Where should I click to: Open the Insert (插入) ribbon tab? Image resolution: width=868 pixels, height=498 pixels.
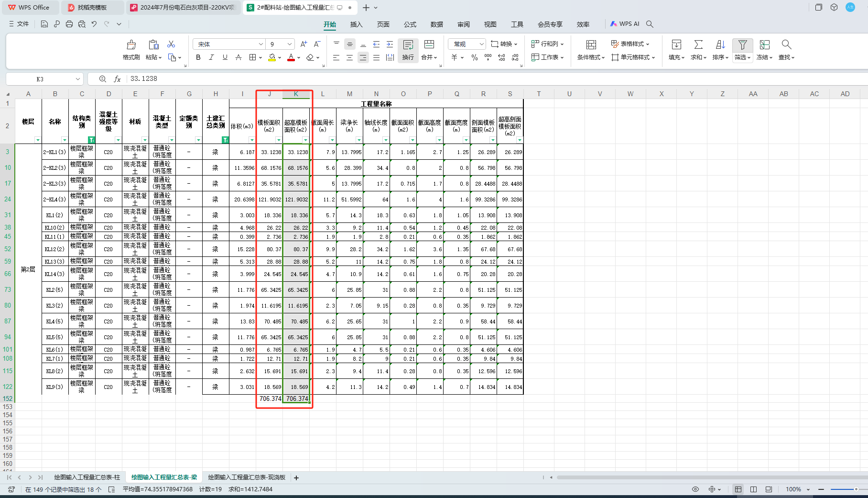(x=356, y=24)
